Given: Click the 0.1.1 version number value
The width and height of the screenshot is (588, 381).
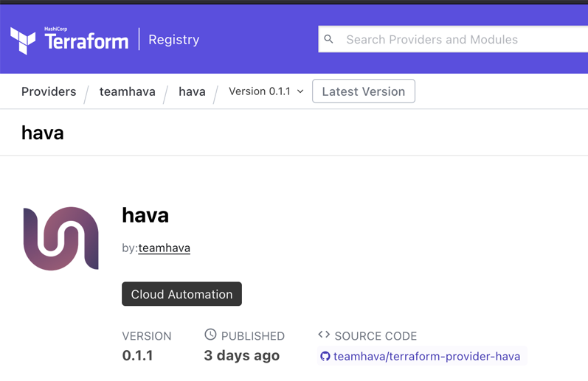Looking at the screenshot, I should point(137,355).
